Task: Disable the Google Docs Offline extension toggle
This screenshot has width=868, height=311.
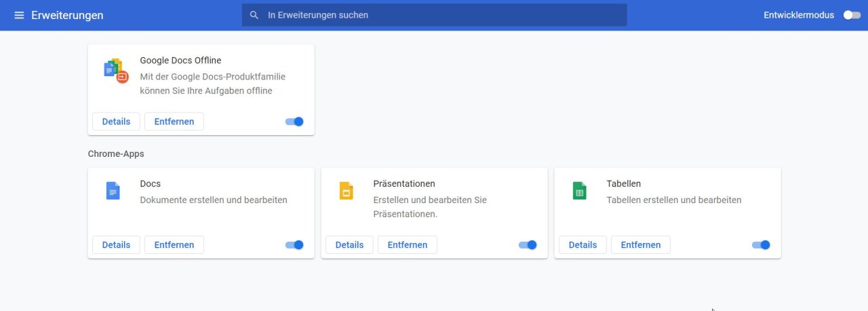Action: coord(294,122)
